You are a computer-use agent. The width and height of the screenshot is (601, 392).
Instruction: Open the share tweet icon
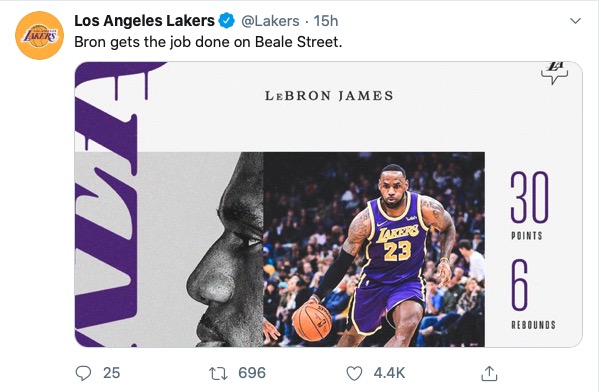(x=489, y=373)
